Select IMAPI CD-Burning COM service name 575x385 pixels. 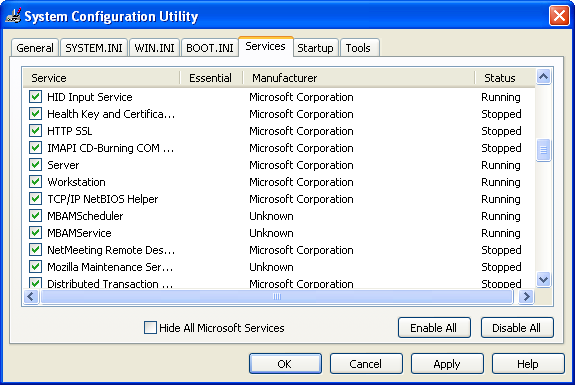tap(111, 148)
